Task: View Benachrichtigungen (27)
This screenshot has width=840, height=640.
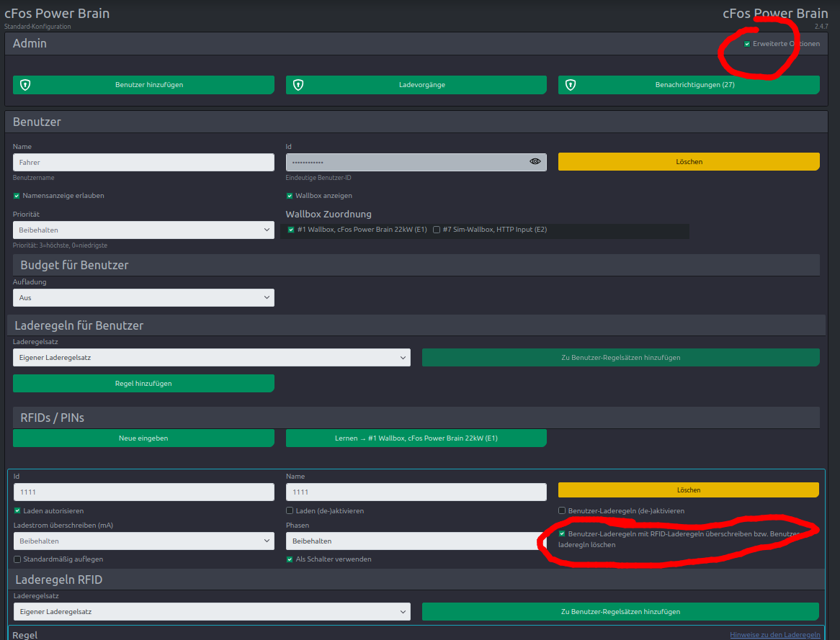Action: click(689, 85)
